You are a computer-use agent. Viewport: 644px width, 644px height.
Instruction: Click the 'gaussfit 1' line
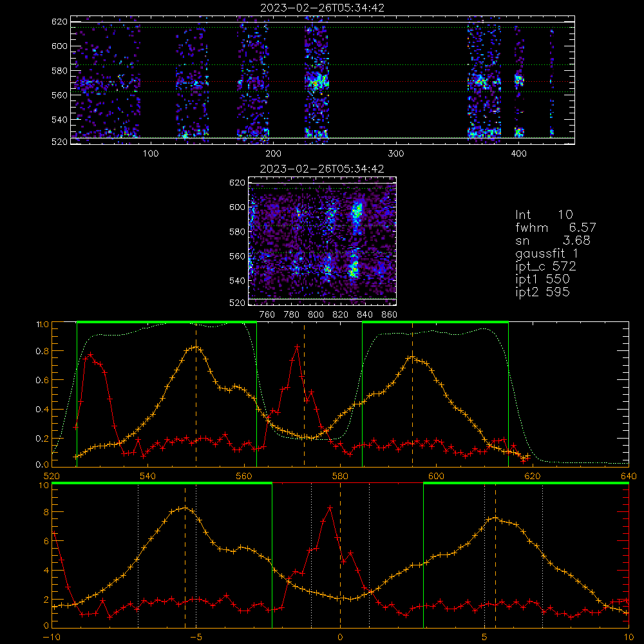click(547, 253)
